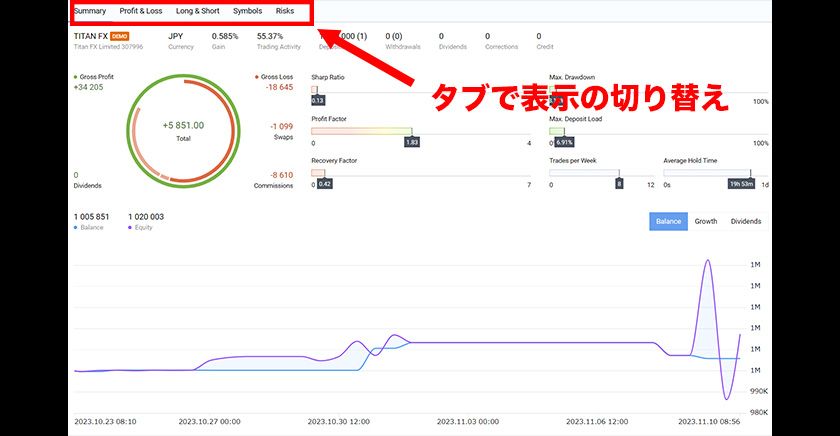The image size is (840, 436).
Task: Select the Long & Short tab
Action: (x=197, y=11)
